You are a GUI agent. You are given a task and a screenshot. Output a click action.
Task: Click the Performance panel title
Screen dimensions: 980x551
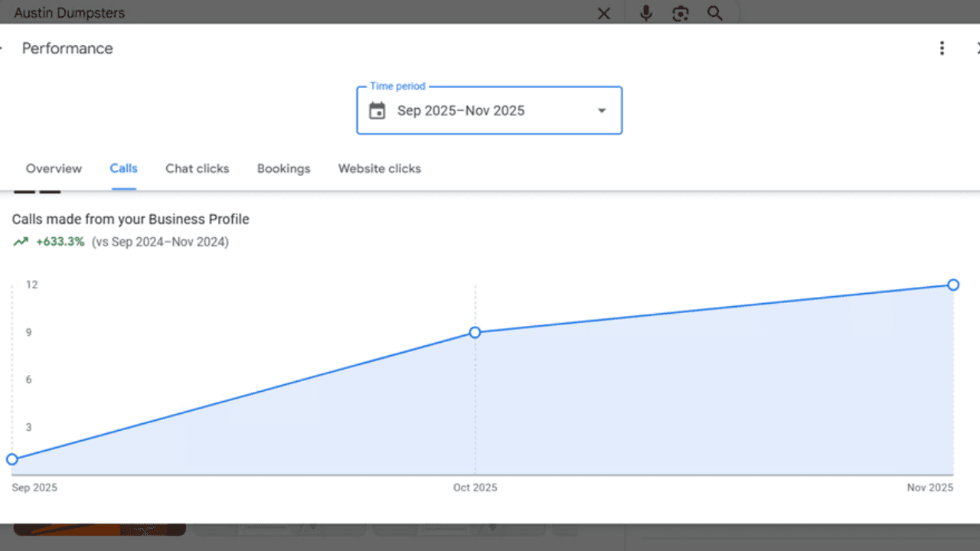[67, 48]
